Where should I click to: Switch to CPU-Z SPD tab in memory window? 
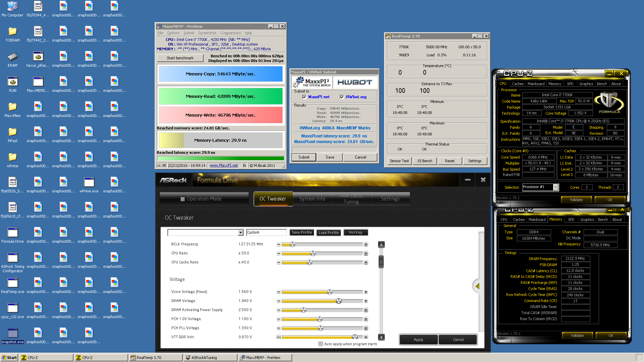coord(571,220)
